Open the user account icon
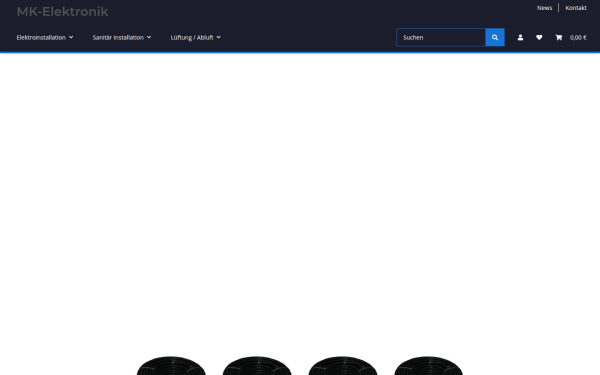 [520, 38]
